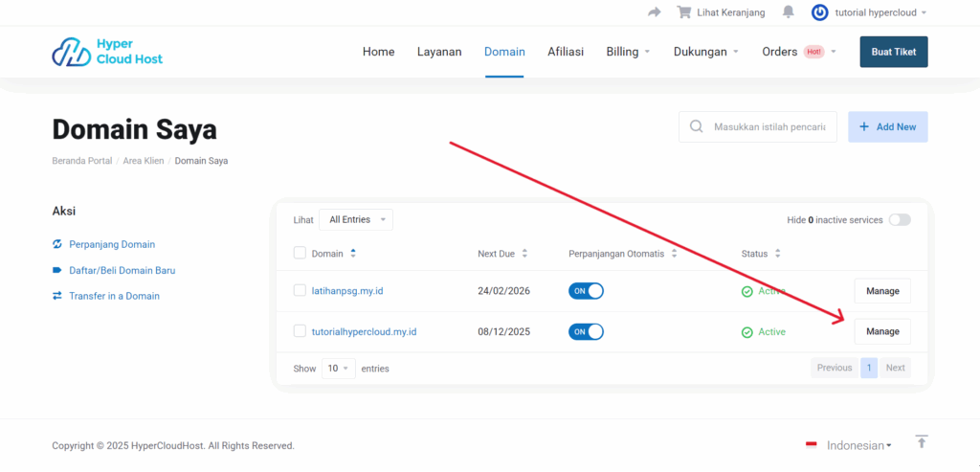Expand the Dukungan menu
The width and height of the screenshot is (980, 472).
706,52
